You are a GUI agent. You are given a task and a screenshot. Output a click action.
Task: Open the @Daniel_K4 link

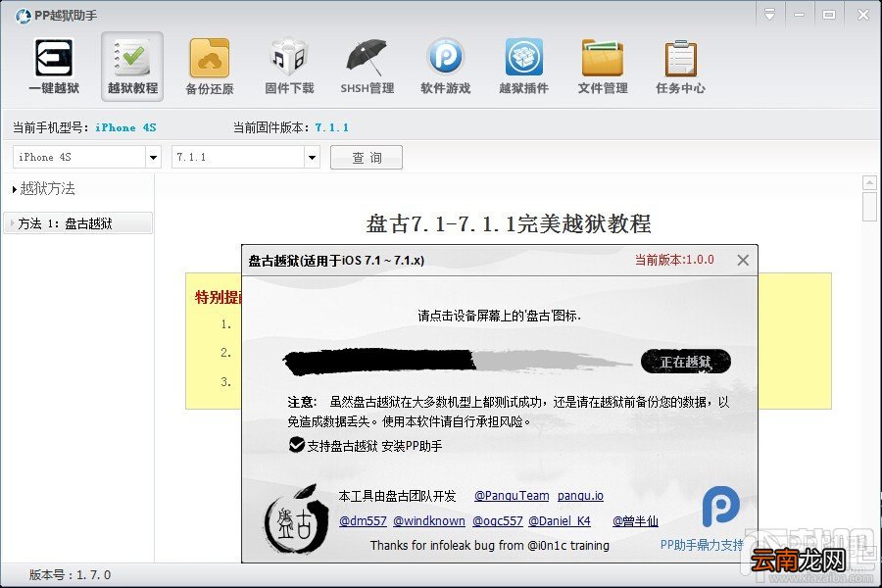point(560,521)
